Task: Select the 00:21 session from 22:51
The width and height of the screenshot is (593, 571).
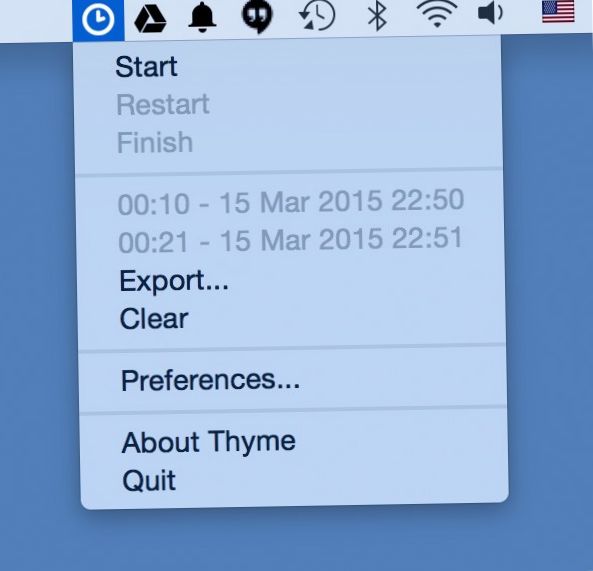Action: 290,241
